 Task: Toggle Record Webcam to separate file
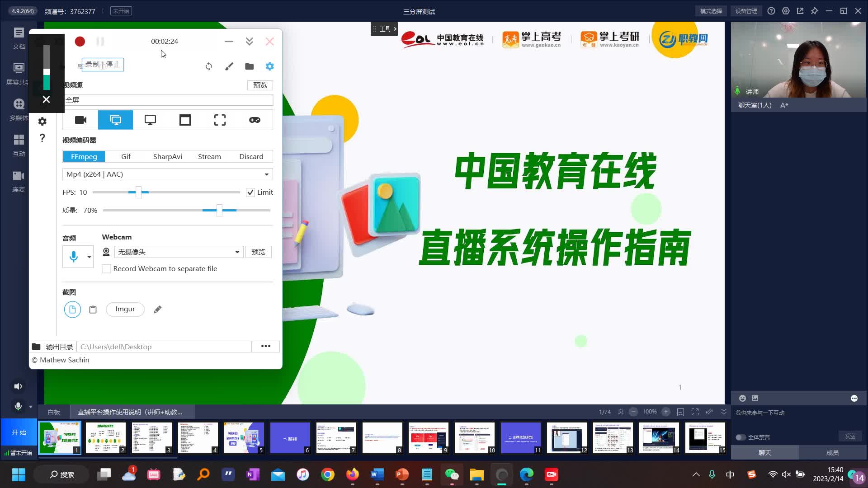[107, 269]
